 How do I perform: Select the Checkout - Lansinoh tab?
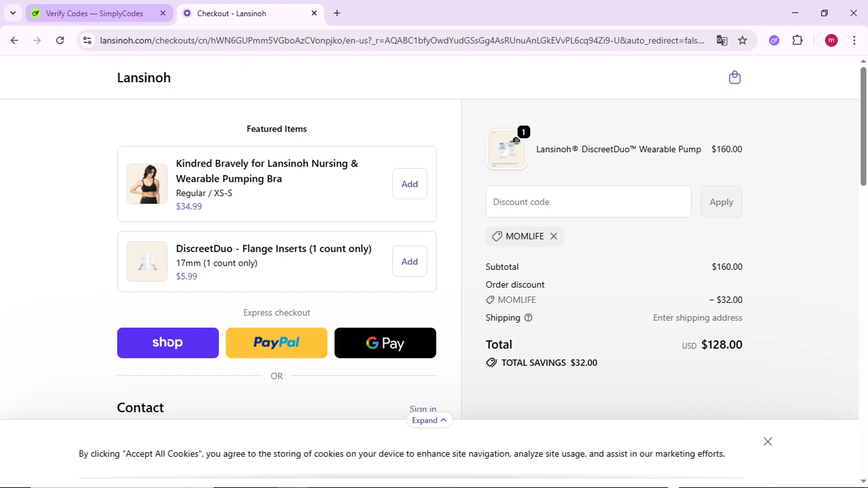(251, 13)
